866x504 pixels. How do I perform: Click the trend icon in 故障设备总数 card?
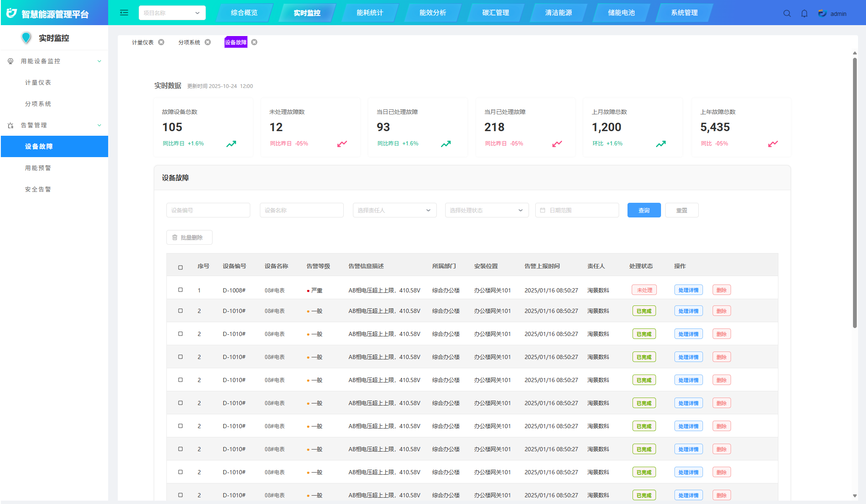coord(231,144)
